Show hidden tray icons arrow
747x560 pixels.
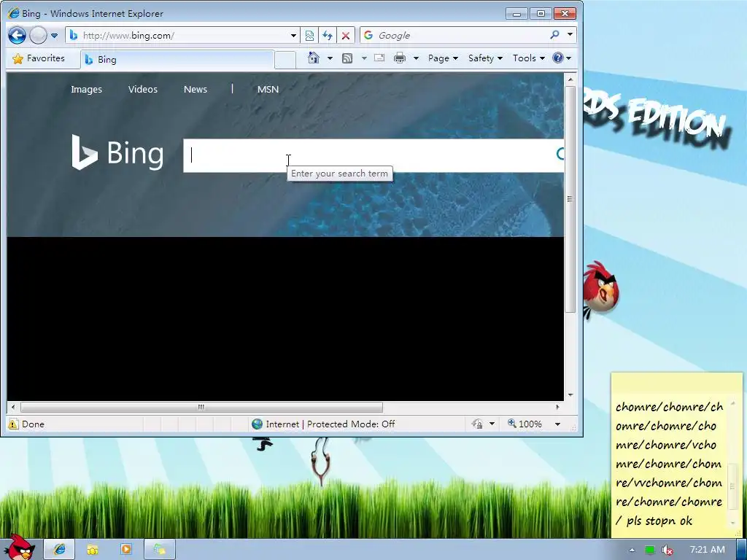632,550
